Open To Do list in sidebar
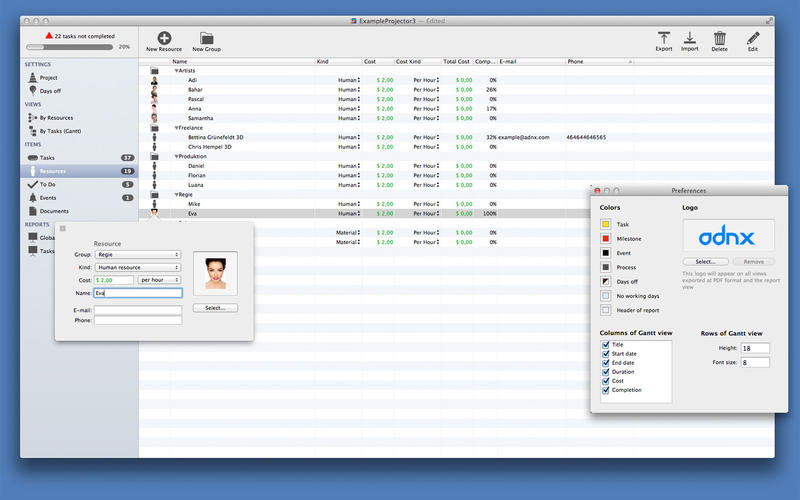The image size is (800, 500). tap(79, 184)
